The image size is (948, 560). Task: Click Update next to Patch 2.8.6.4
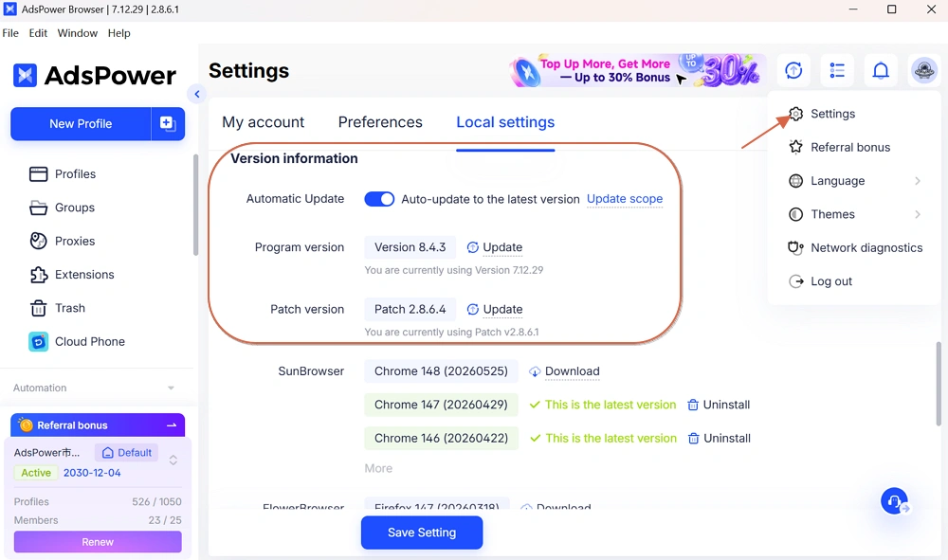tap(495, 309)
